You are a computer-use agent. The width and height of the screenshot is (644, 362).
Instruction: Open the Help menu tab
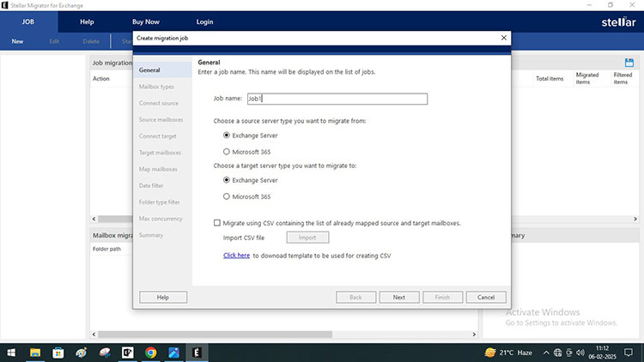(87, 21)
